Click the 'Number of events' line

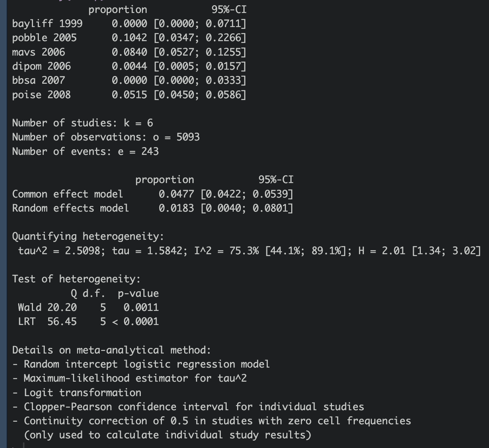pos(85,152)
